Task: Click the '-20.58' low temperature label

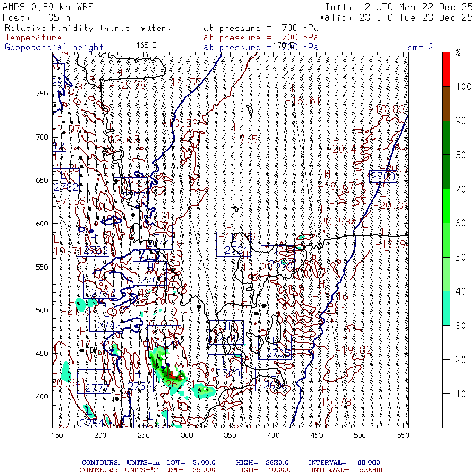Action: (332, 222)
